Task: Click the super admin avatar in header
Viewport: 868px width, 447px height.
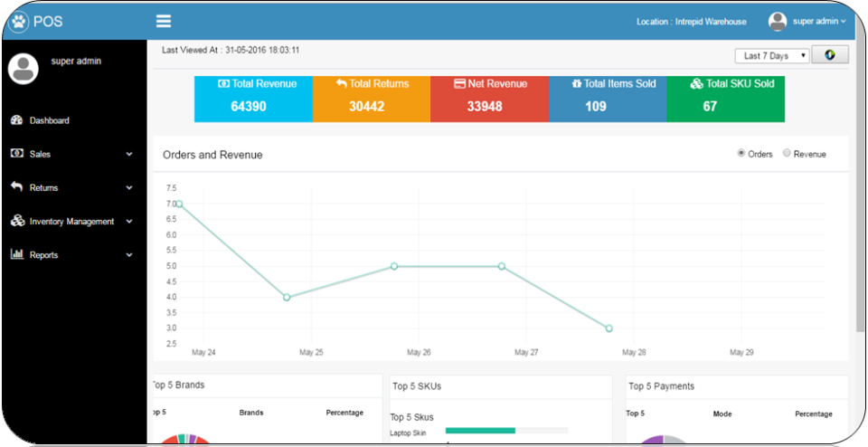Action: (778, 22)
